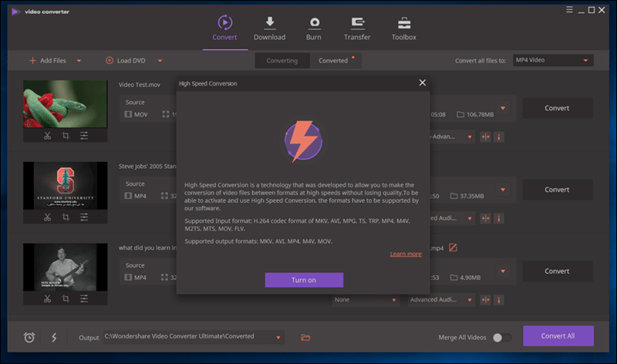This screenshot has height=364, width=617.
Task: Click add subtitle/audio icon for Steve Jobs video
Action: tap(486, 218)
